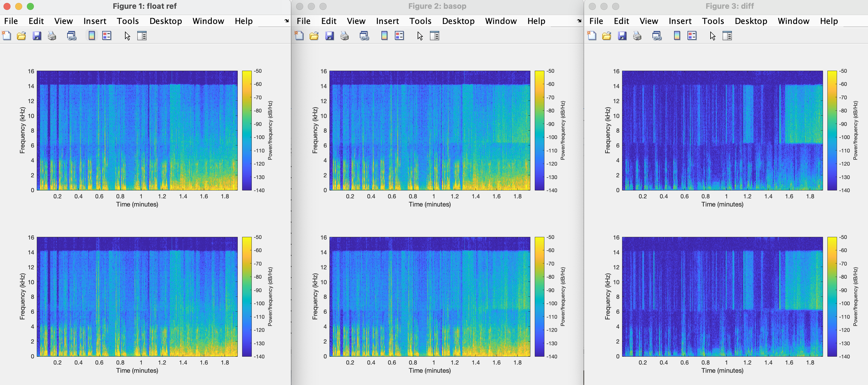Open the Desktop menu in Figure 2

pyautogui.click(x=458, y=21)
